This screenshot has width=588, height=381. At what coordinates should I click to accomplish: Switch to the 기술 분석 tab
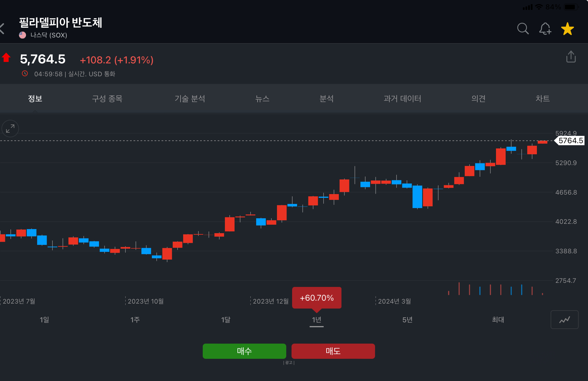coord(190,98)
